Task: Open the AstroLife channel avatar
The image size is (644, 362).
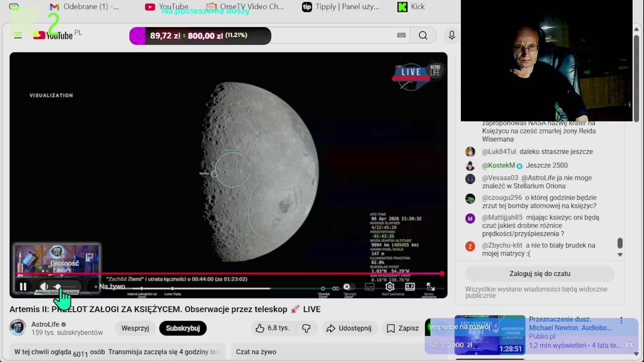Action: tap(18, 327)
